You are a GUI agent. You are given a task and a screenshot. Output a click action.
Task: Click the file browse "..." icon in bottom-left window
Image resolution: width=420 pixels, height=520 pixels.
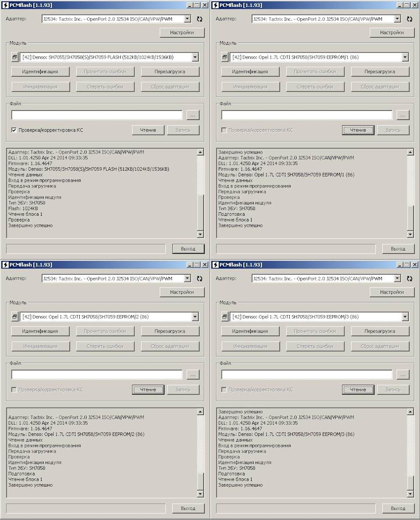coord(192,374)
